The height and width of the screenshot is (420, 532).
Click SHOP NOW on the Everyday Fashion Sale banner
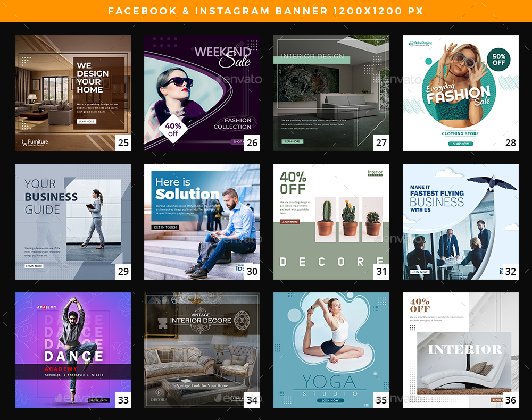461,144
